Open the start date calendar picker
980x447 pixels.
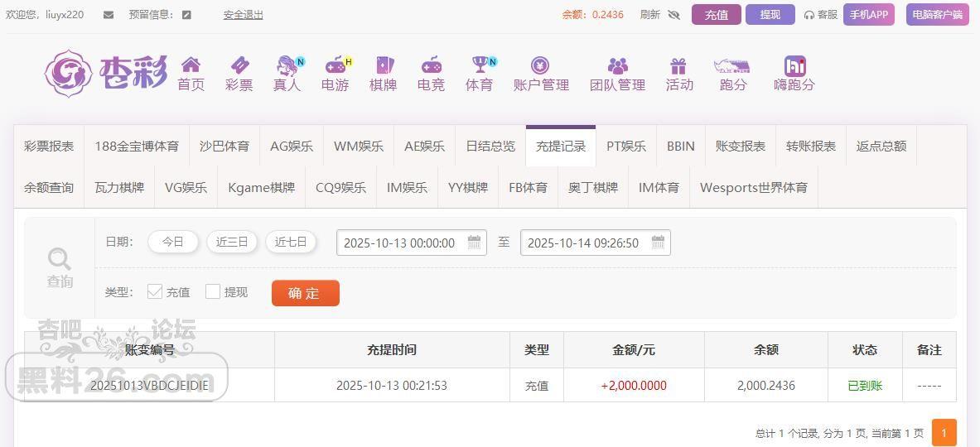(474, 243)
